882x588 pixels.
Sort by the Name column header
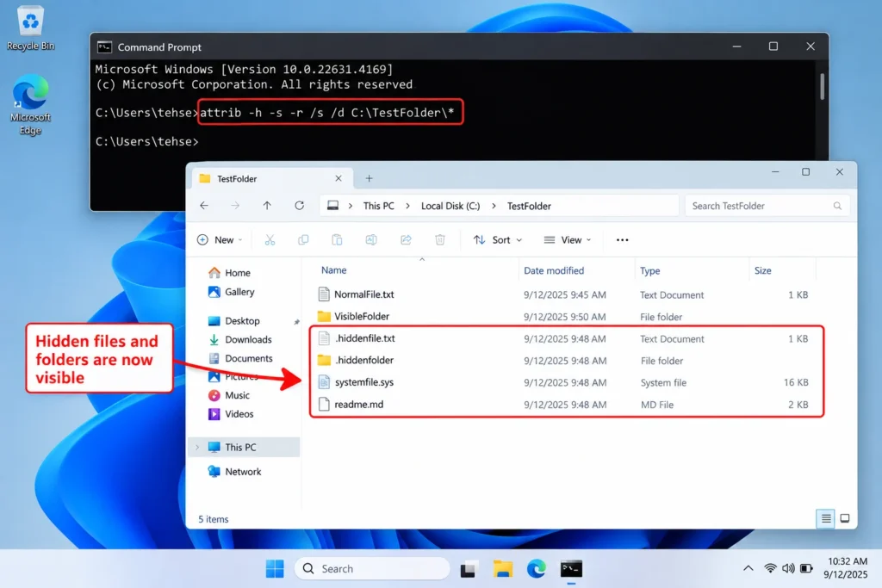click(333, 270)
